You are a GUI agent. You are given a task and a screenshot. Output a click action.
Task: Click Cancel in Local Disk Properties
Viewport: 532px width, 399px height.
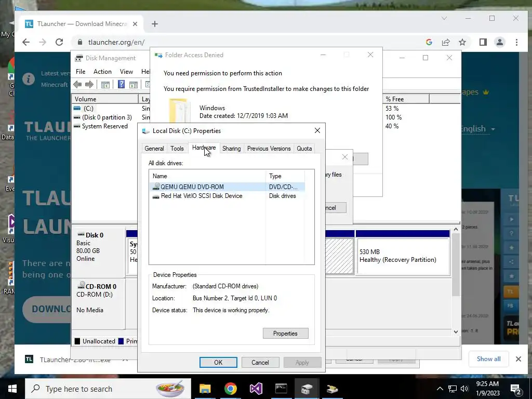coord(260,362)
